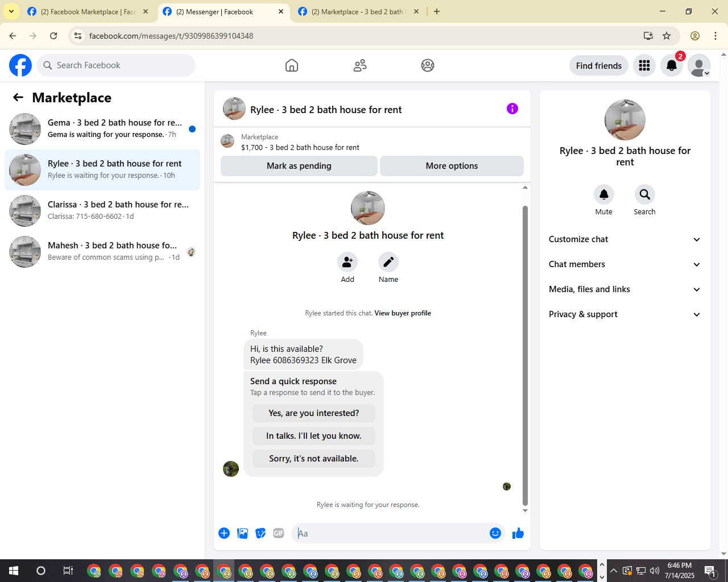Viewport: 728px width, 582px height.
Task: Click Rylee's avatar beside quick responses
Action: pyautogui.click(x=231, y=469)
